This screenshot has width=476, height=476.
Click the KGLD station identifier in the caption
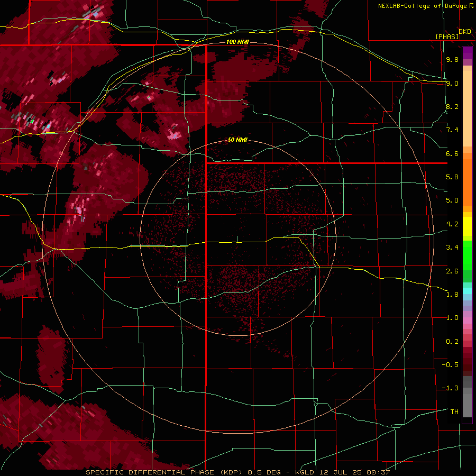(x=305, y=472)
